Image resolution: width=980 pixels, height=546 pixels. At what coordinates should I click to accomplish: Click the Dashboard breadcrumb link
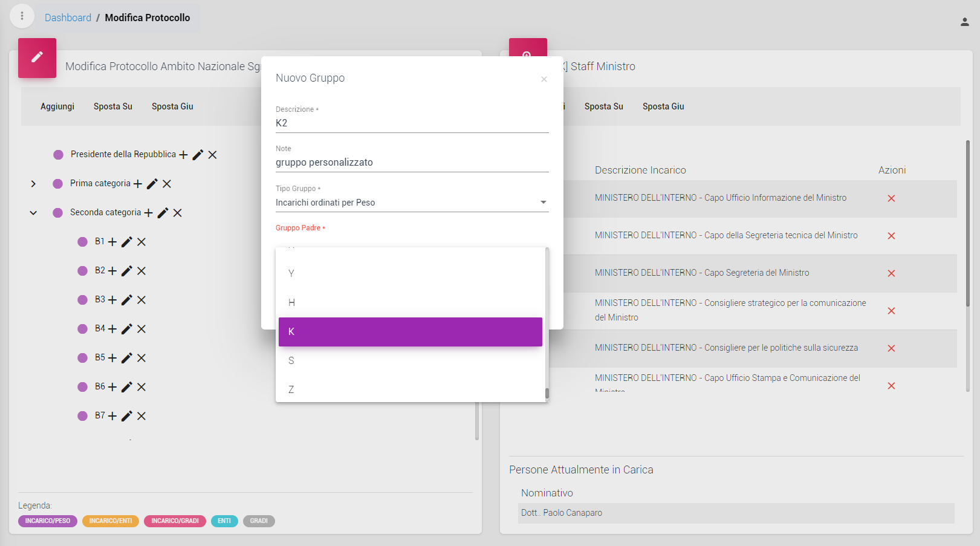tap(68, 18)
